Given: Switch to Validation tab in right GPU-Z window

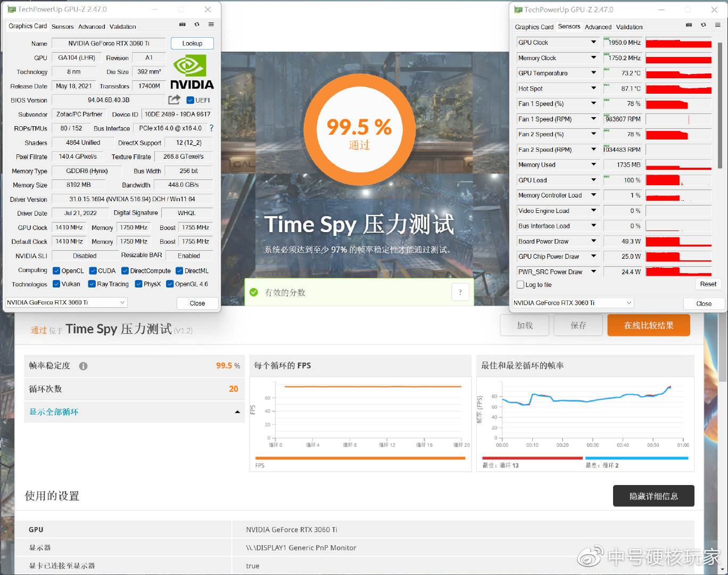Looking at the screenshot, I should click(630, 27).
